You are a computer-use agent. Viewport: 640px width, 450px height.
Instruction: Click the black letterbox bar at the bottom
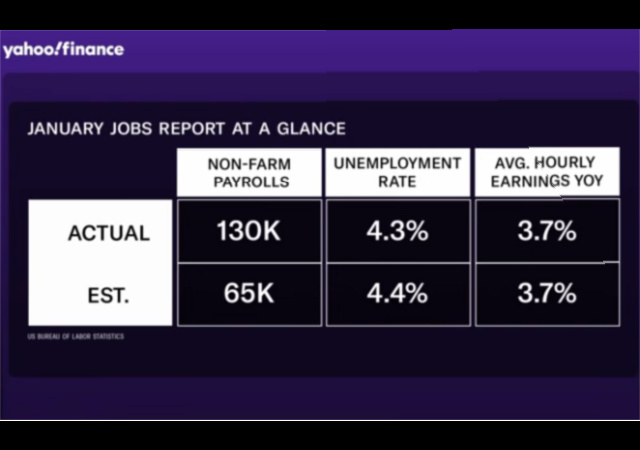point(320,436)
